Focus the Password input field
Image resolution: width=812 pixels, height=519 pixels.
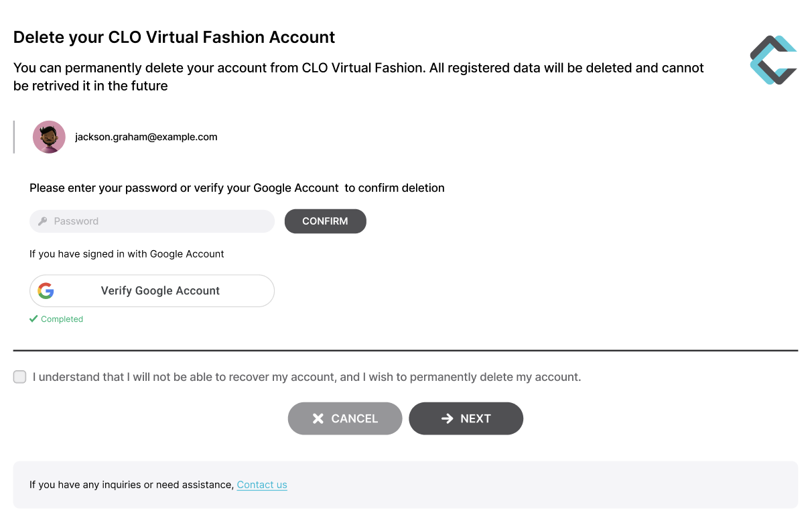161,221
